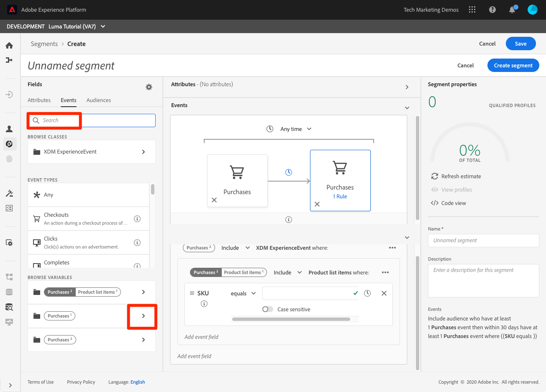Open Include dropdown for XDM ExperienceEvent
Screen dimensions: 546x392
coord(236,248)
